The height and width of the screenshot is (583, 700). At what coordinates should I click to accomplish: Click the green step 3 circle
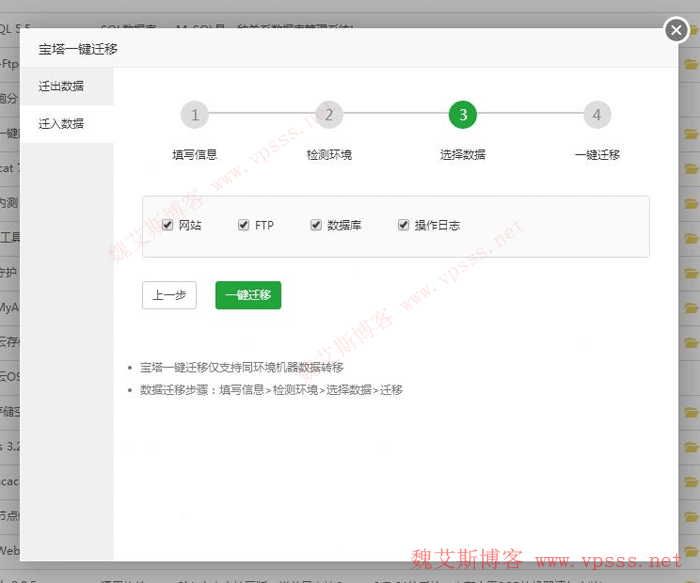463,115
